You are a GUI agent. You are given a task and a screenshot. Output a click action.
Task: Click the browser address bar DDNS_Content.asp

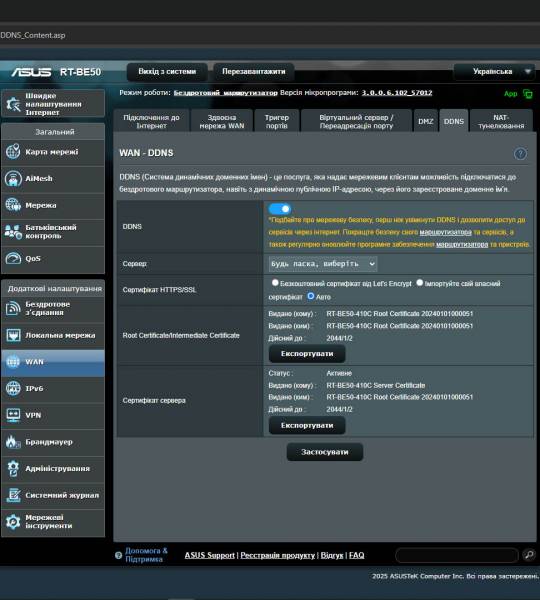tap(33, 35)
